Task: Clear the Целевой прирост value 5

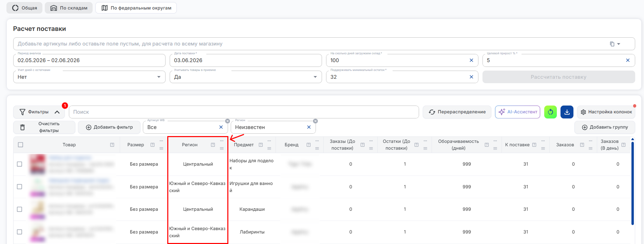Action: tap(628, 60)
